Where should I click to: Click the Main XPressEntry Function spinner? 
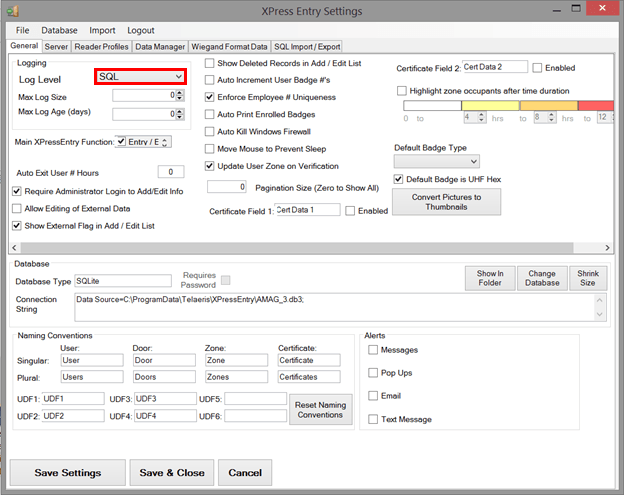[x=164, y=142]
